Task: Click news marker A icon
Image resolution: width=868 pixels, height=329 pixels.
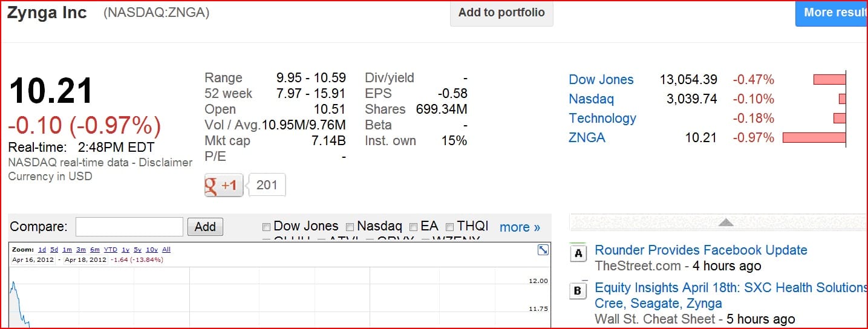Action: coord(578,254)
